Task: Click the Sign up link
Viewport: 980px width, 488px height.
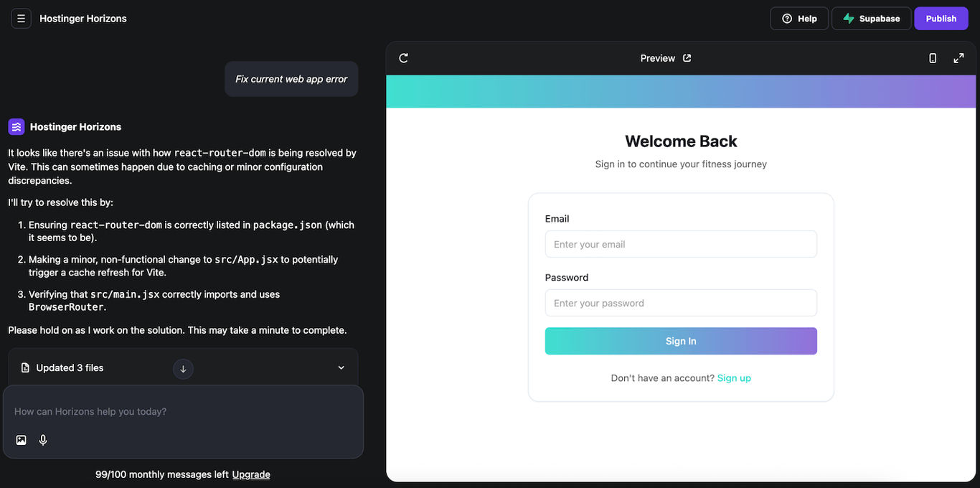Action: [x=734, y=377]
